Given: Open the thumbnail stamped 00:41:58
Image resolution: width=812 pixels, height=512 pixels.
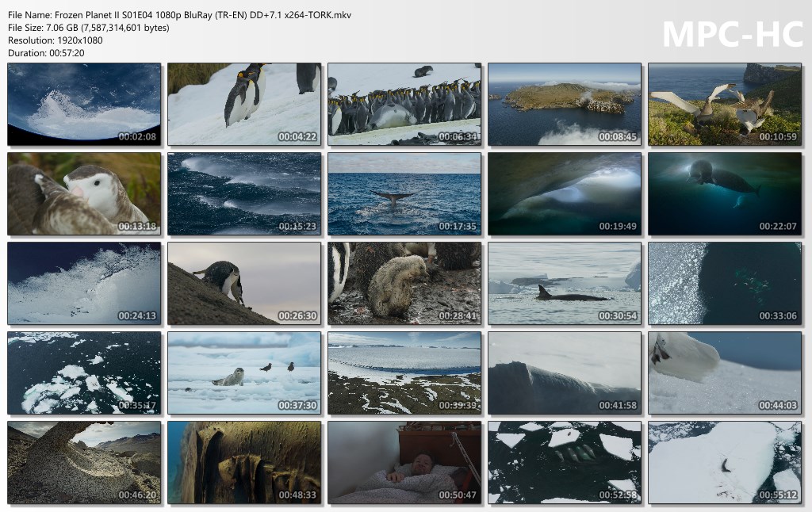Looking at the screenshot, I should tap(565, 373).
